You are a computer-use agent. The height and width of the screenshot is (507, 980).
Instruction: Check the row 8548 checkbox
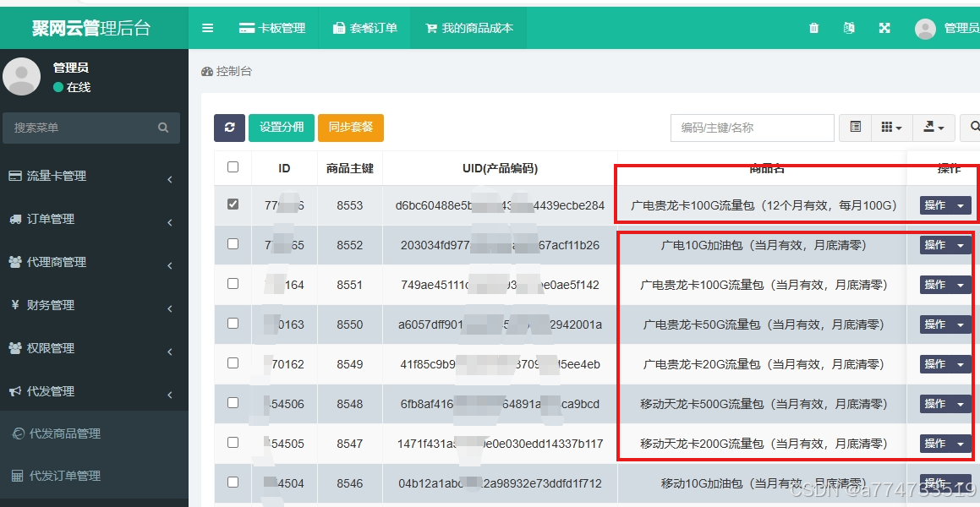click(x=233, y=403)
